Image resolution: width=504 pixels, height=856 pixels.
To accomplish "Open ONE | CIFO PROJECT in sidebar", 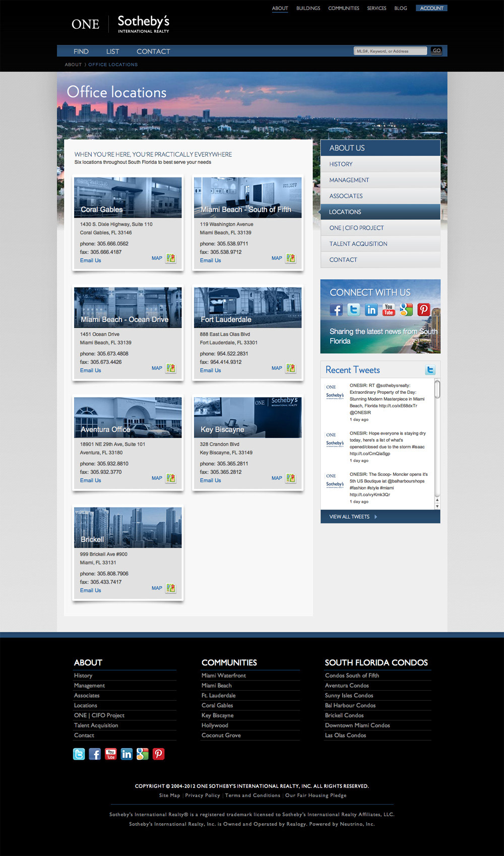I will [381, 228].
